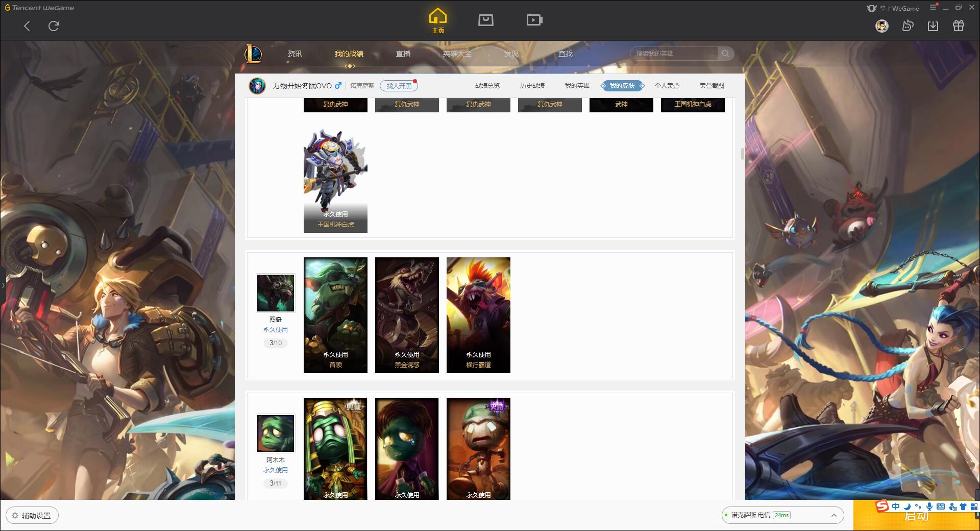
Task: Click the Sogou input method logo
Action: [882, 506]
